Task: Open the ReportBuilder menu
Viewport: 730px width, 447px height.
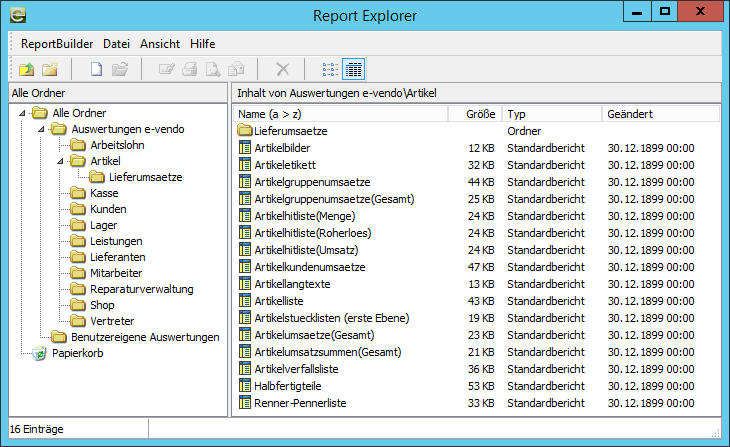Action: coord(57,44)
